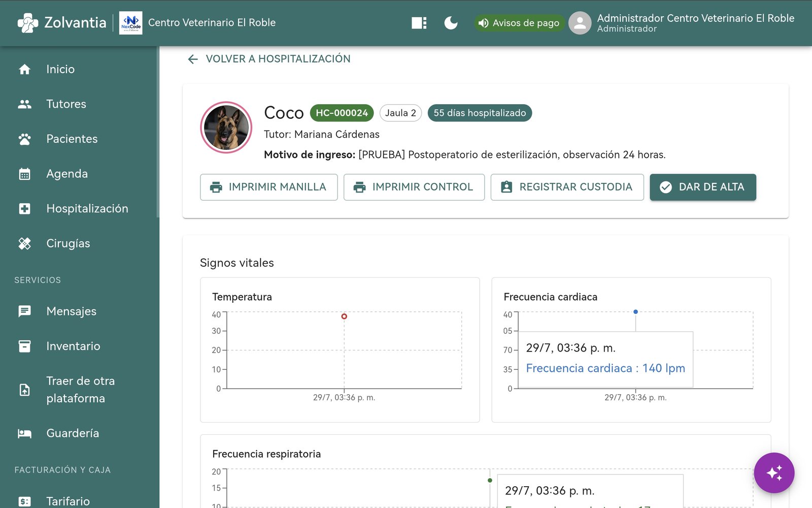Screen dimensions: 812x508
Task: Open Inicio home icon in sidebar
Action: 24,69
